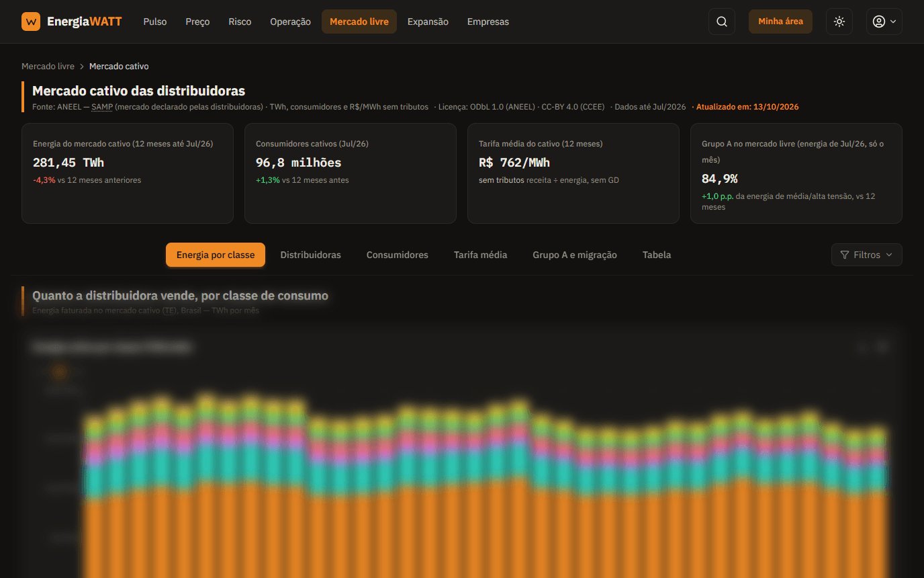Click the R$ 762/MWh value
The image size is (924, 578).
pos(514,163)
